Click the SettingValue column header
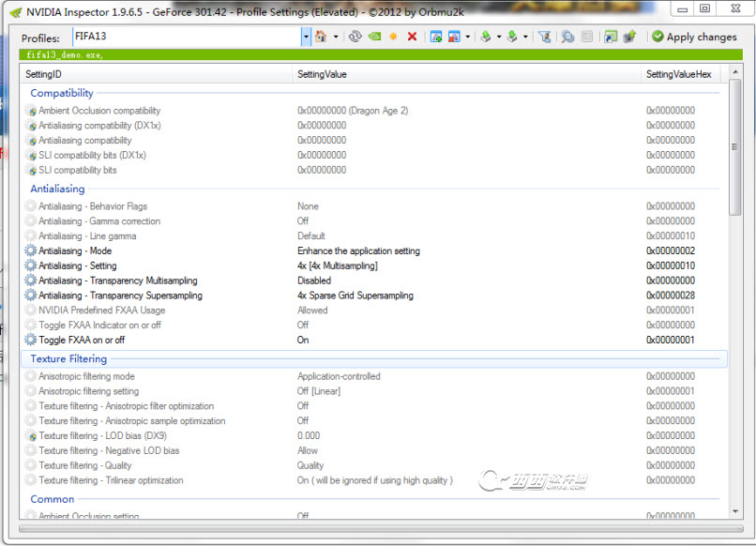Viewport: 756px width, 546px height. pos(466,74)
